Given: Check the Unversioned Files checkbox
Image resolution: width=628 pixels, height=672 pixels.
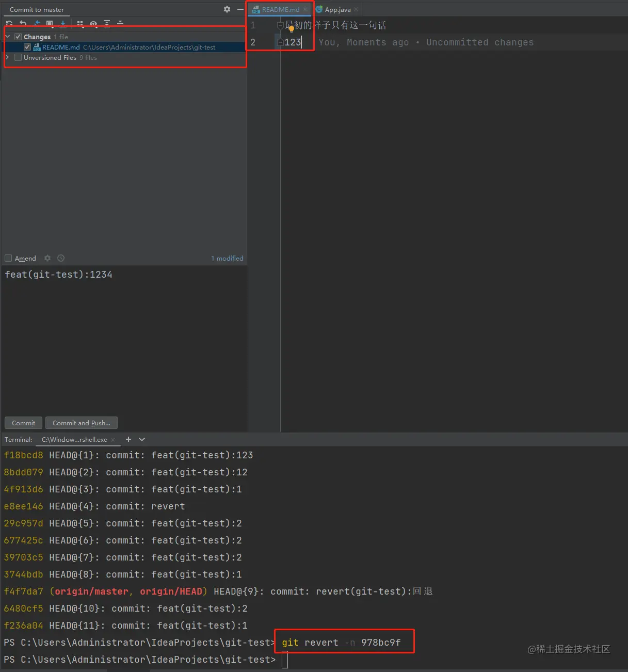Looking at the screenshot, I should 18,57.
